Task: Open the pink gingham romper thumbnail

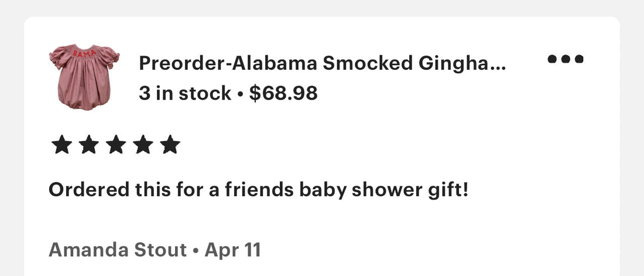Action: click(84, 77)
